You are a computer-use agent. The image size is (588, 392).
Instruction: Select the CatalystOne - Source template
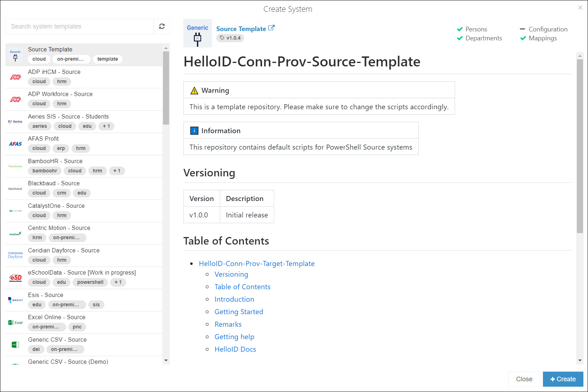coord(84,211)
